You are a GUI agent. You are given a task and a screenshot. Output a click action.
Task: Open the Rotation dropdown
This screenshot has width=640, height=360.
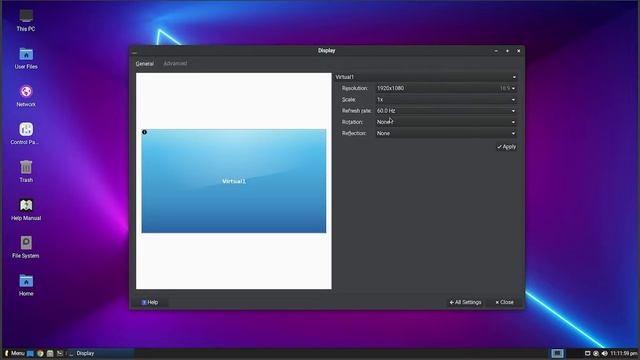tap(446, 122)
